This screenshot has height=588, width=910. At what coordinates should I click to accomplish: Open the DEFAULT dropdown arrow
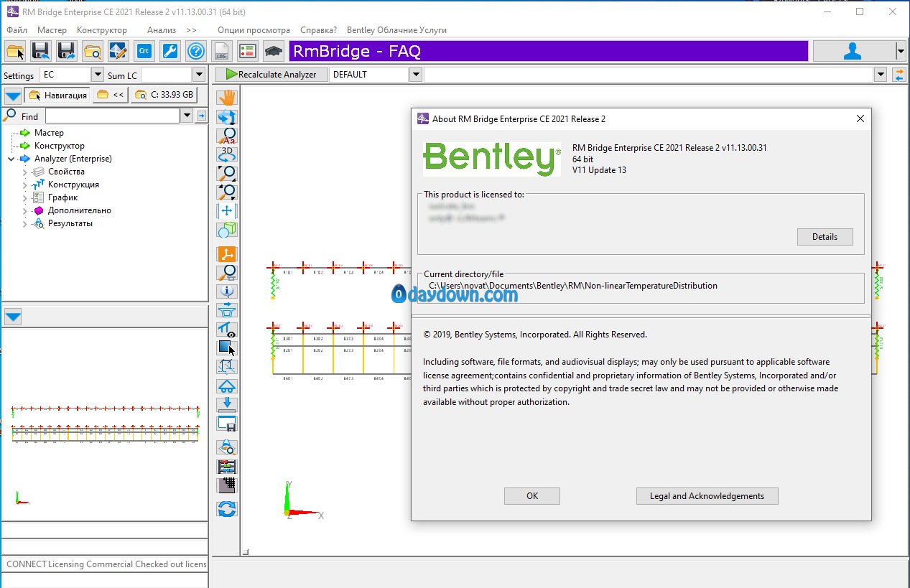[415, 75]
